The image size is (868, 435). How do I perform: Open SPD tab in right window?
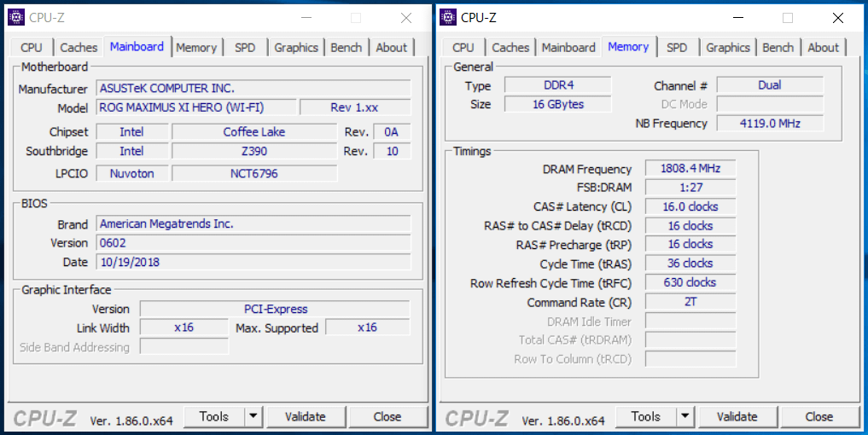pos(677,48)
